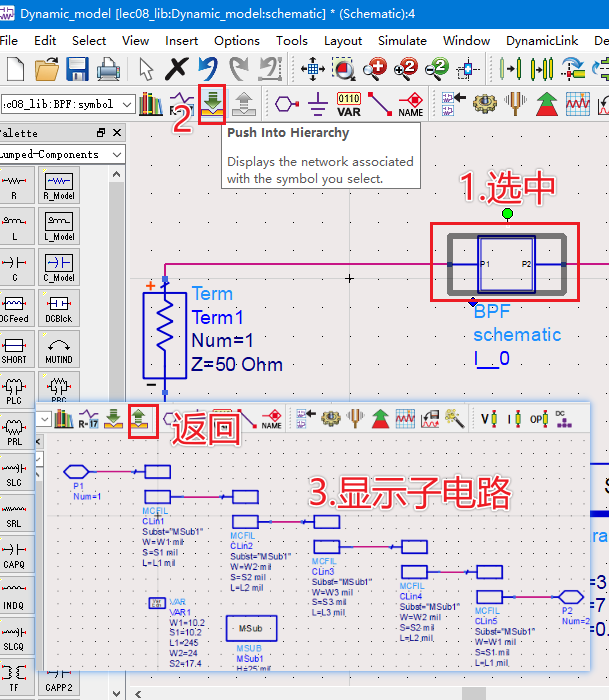This screenshot has height=700, width=609.
Task: Pick the MUTIND mutual inductor from the palette
Action: [x=59, y=349]
